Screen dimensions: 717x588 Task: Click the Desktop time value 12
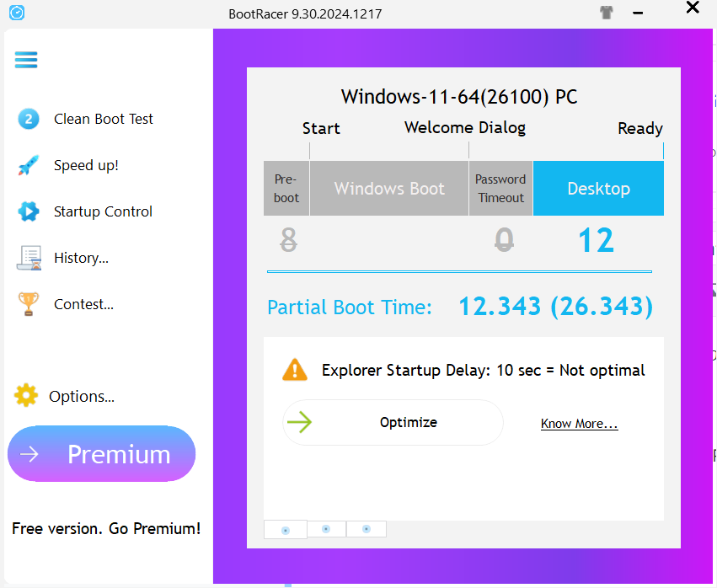[x=596, y=240]
